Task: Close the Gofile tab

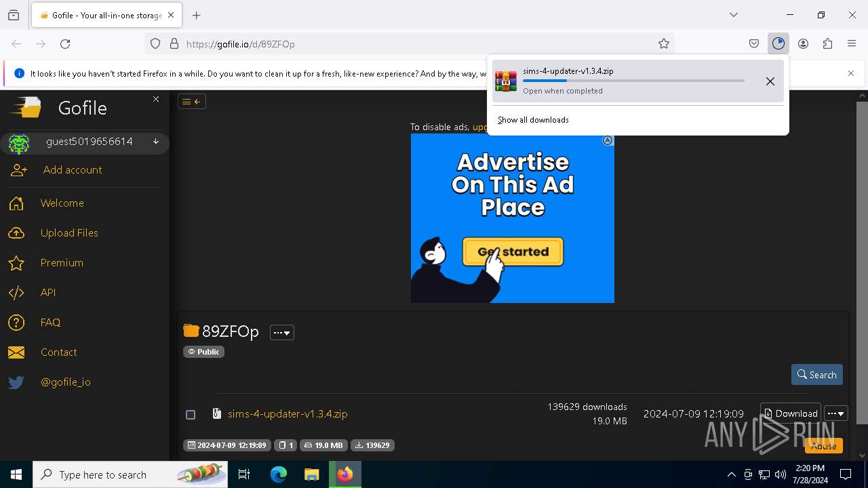Action: 171,15
